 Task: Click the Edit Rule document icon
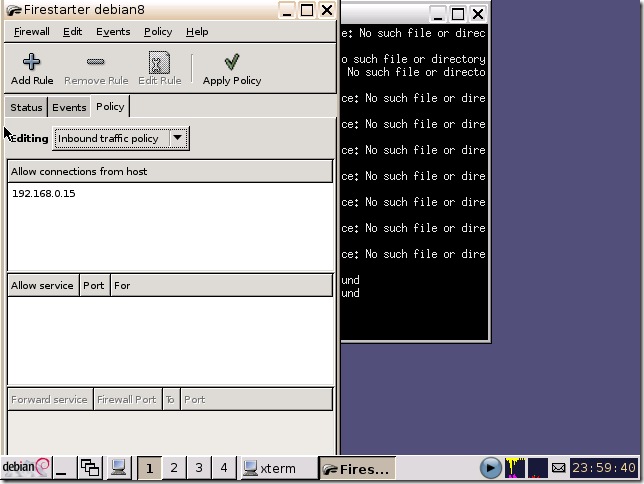point(159,62)
